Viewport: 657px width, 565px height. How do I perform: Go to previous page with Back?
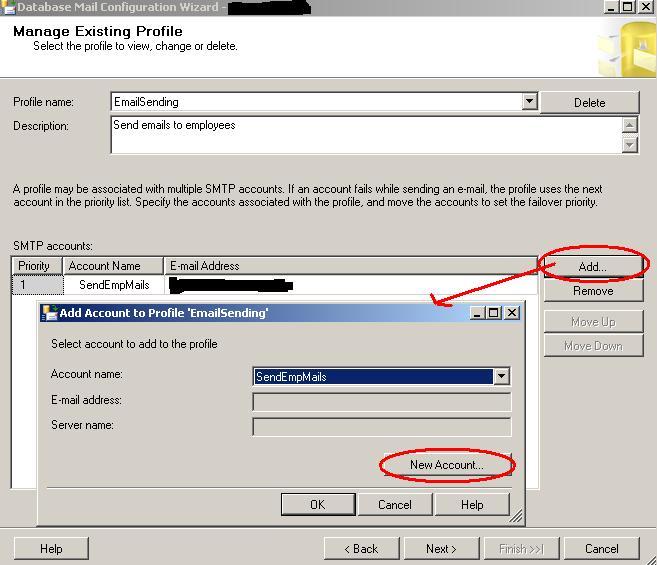[361, 549]
